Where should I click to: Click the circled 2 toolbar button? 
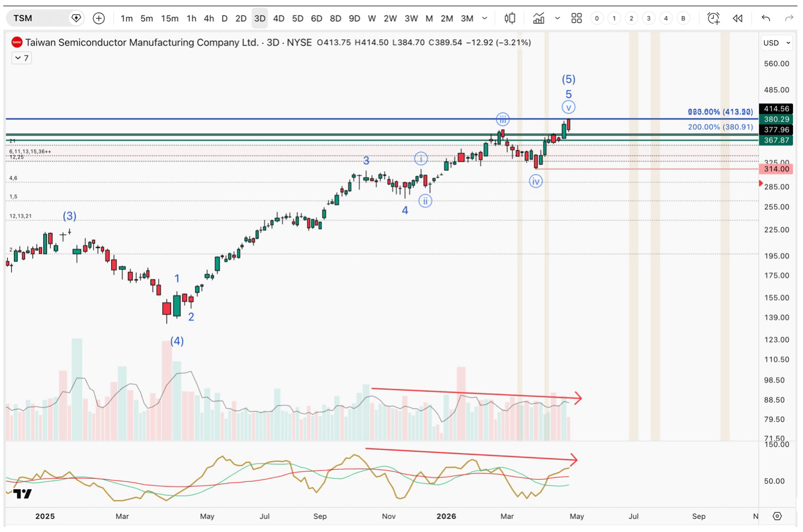point(631,18)
